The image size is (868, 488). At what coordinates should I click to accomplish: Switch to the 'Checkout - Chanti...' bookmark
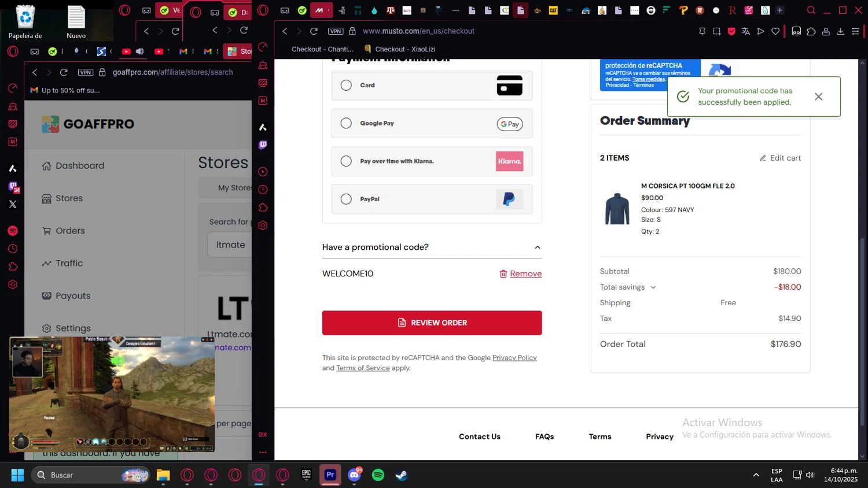(x=322, y=49)
